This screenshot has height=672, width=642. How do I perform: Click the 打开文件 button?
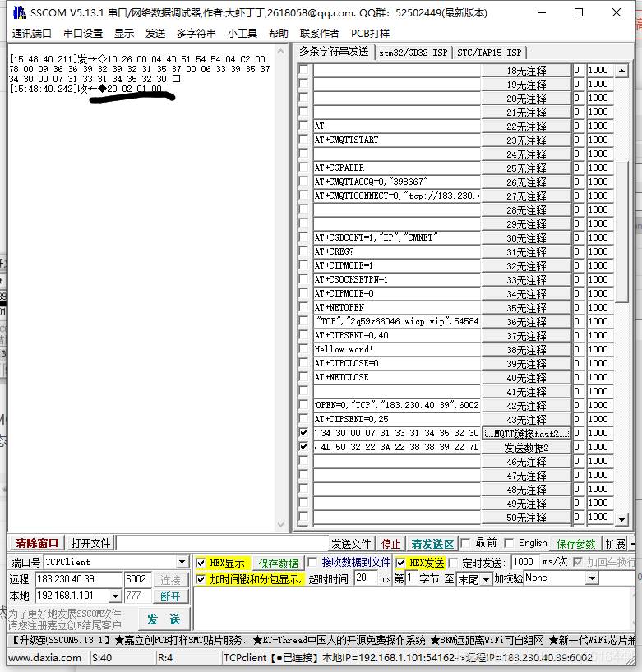(90, 543)
